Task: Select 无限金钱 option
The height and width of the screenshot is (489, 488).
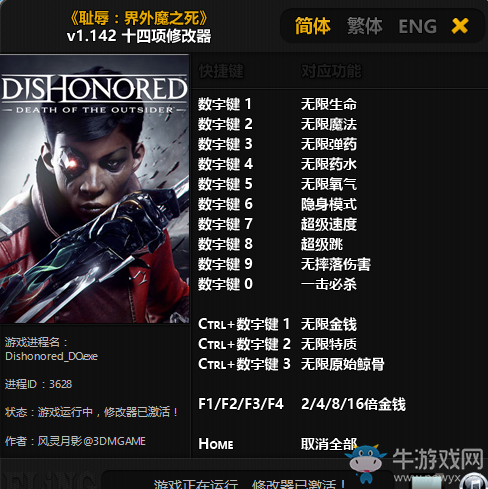Action: (x=329, y=324)
